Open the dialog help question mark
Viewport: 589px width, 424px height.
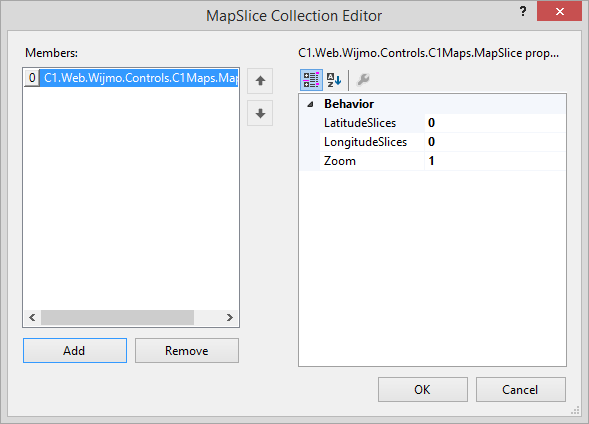[523, 12]
